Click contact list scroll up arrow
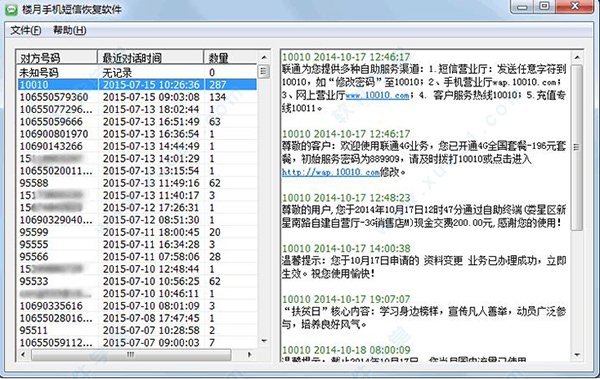Screen dimensions: 600x379 click(x=264, y=57)
